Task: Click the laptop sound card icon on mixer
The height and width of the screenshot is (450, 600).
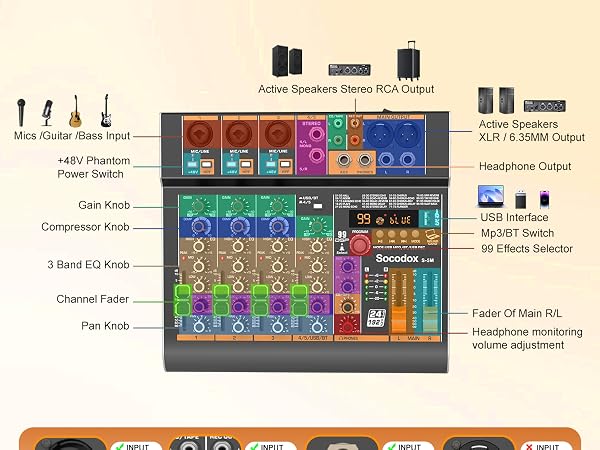Action: 432,235
